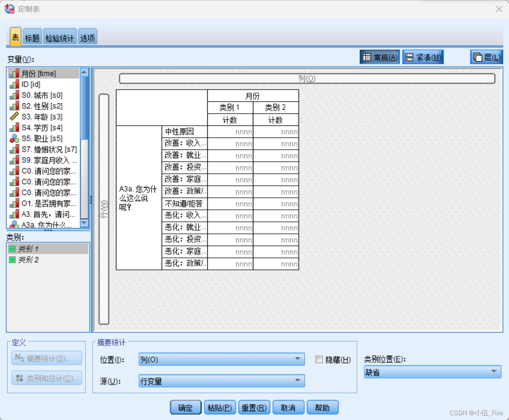The width and height of the screenshot is (509, 420).
Task: Click the variable list scroll-down arrow
Action: 84,223
